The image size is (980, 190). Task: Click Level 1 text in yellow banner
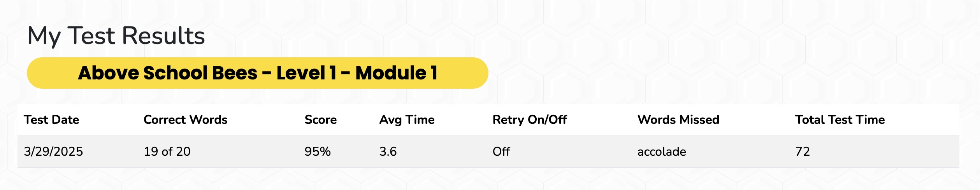coord(306,73)
